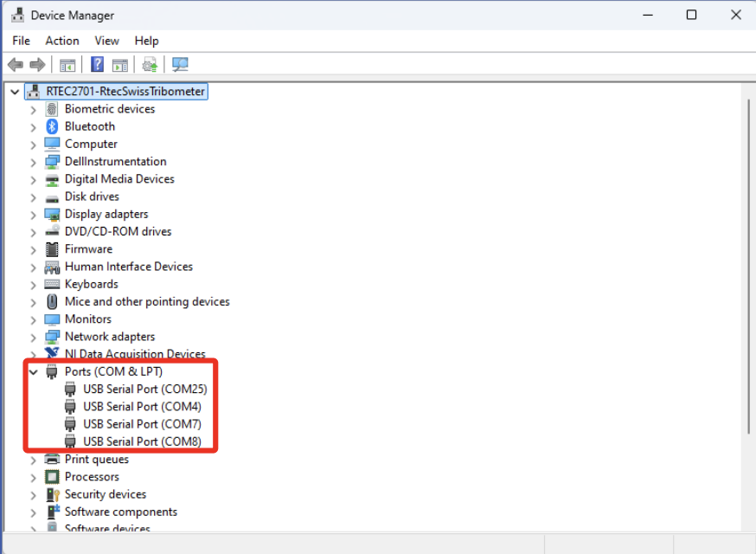Select the Firmware label

click(89, 249)
